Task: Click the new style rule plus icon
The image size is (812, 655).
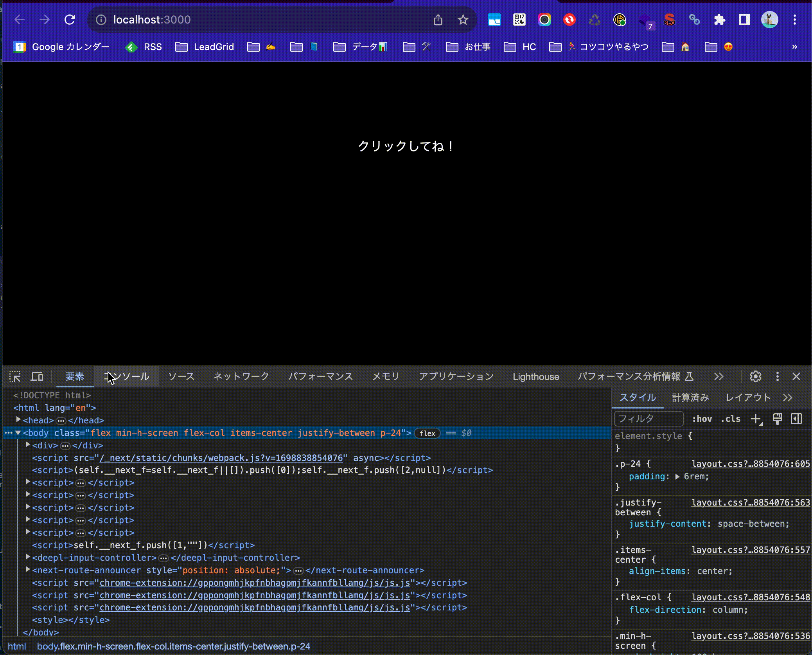Action: point(756,419)
